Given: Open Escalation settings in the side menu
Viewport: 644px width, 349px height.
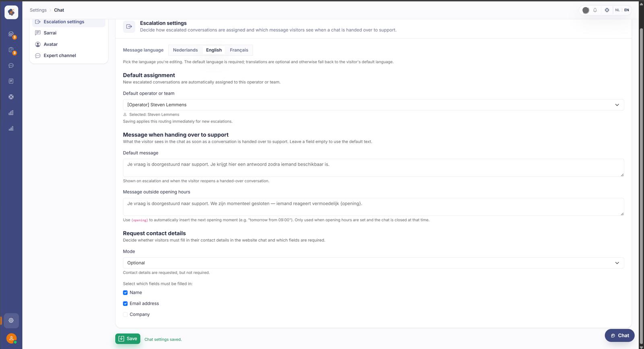Looking at the screenshot, I should click(69, 22).
